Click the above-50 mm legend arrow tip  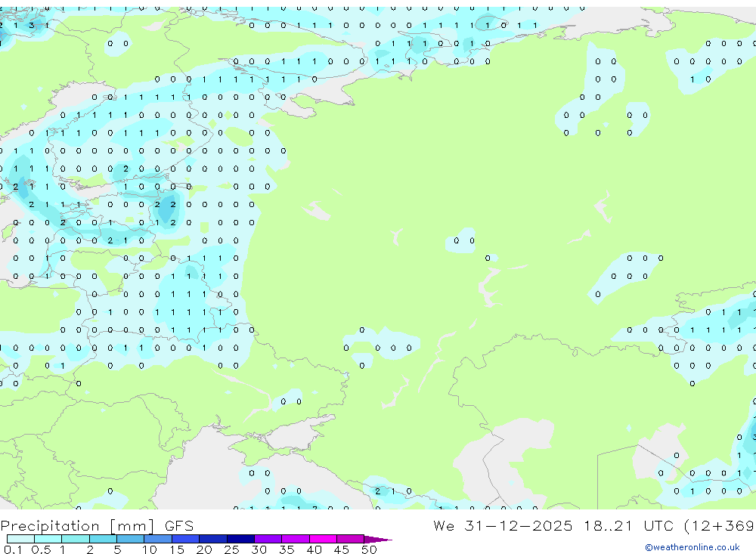(378, 540)
